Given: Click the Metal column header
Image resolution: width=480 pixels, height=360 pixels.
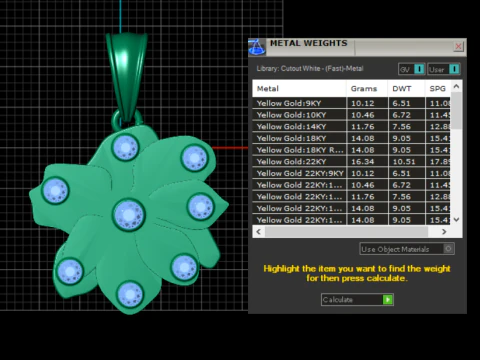Looking at the screenshot, I should [299, 89].
